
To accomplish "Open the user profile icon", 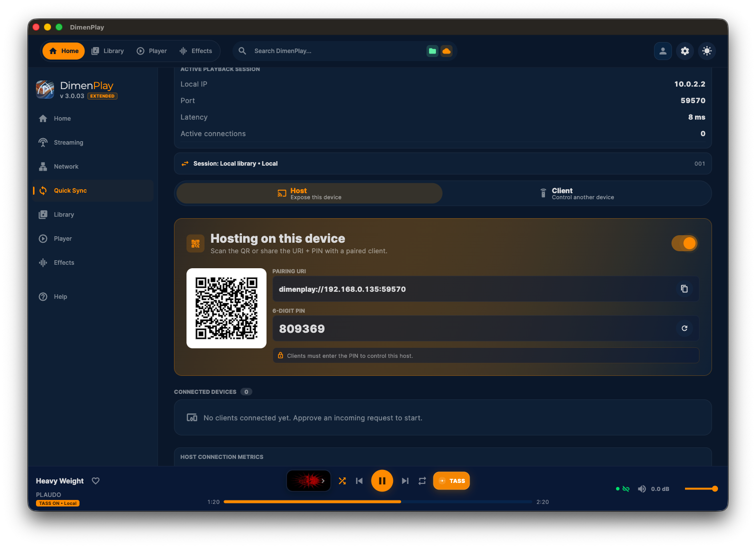I will point(663,51).
